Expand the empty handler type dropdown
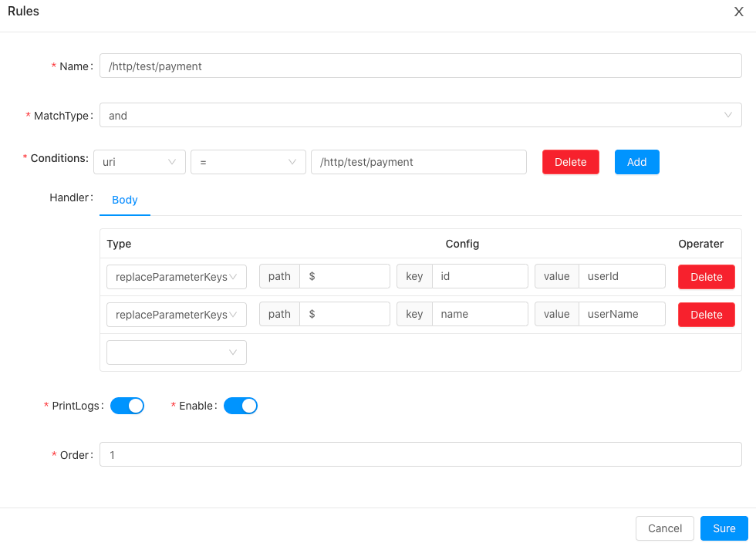The image size is (756, 543). tap(176, 352)
